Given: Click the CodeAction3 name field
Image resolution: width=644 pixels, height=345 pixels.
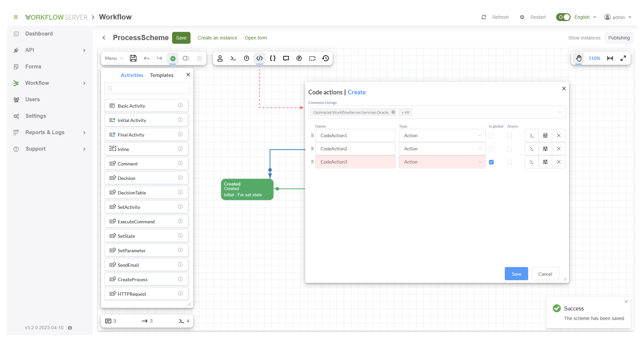Looking at the screenshot, I should (x=355, y=162).
